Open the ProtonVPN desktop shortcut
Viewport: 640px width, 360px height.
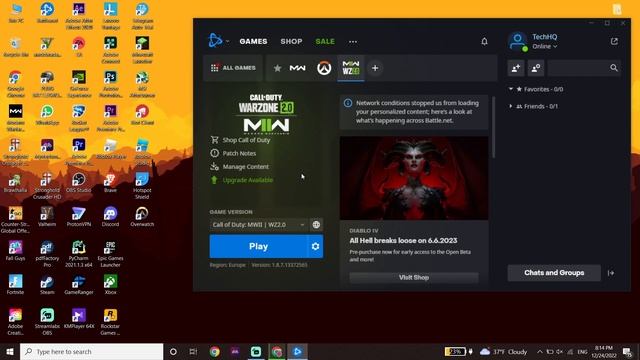coord(79,217)
